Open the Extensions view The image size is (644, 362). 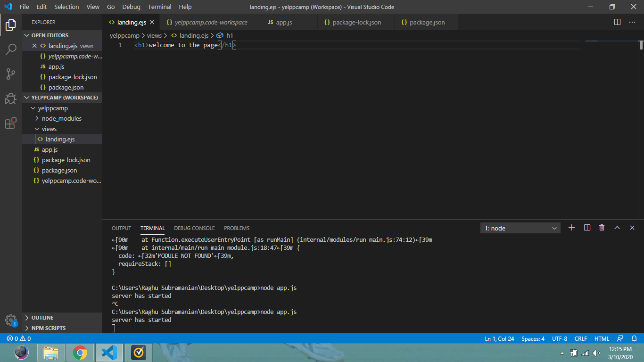10,123
